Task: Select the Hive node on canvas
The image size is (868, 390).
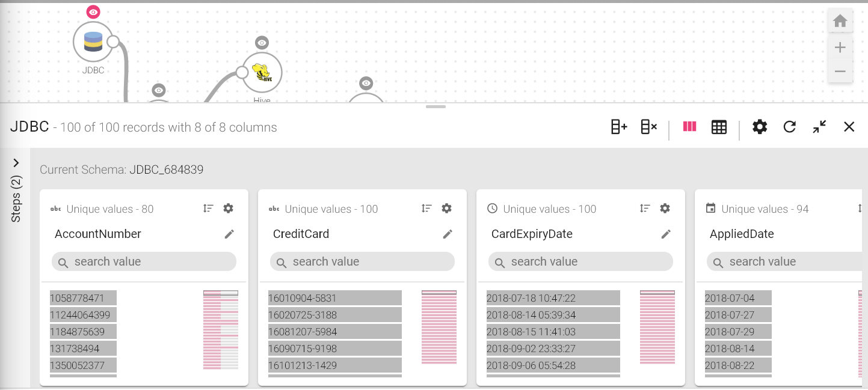Action: (x=262, y=72)
